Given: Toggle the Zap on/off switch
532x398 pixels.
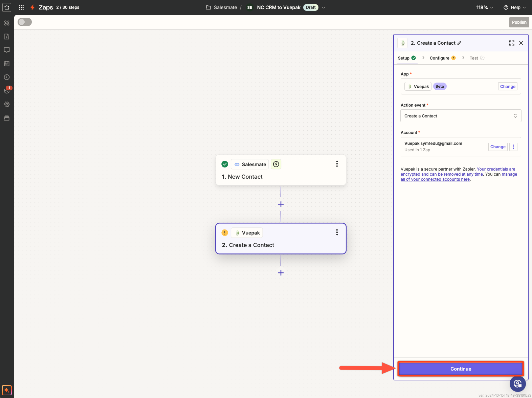Looking at the screenshot, I should click(25, 22).
